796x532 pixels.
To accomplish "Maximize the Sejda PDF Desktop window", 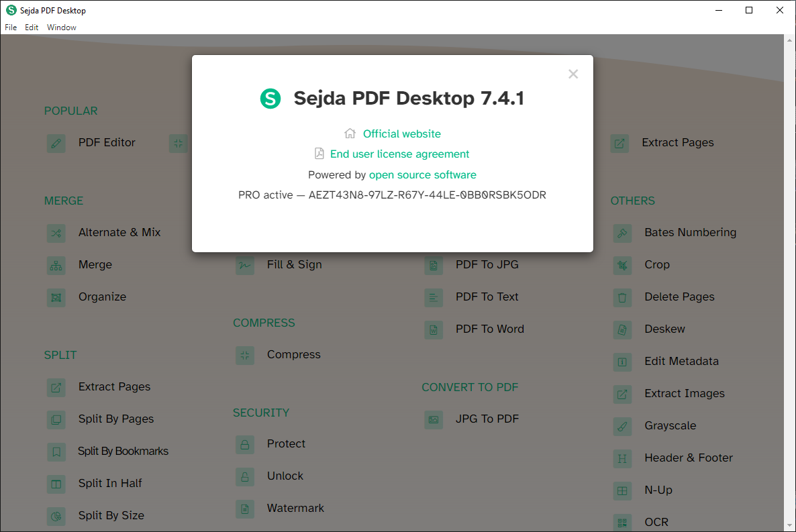I will (x=749, y=10).
